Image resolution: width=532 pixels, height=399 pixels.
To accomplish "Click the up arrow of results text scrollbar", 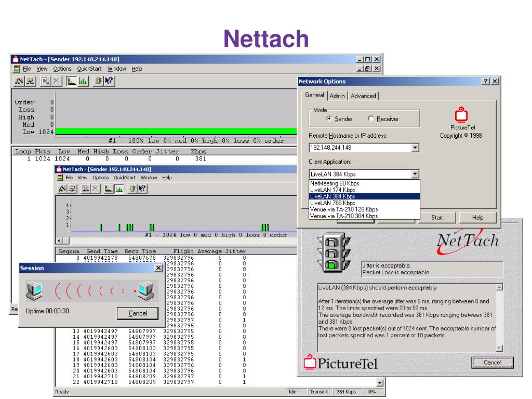I will 499,287.
